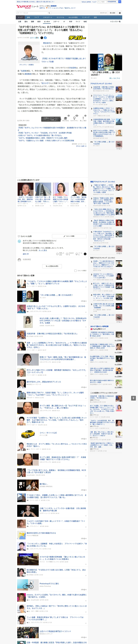Open the Photoshopがさらに進化 ad link
Image resolution: width=138 pixels, height=644 pixels.
tap(49, 583)
